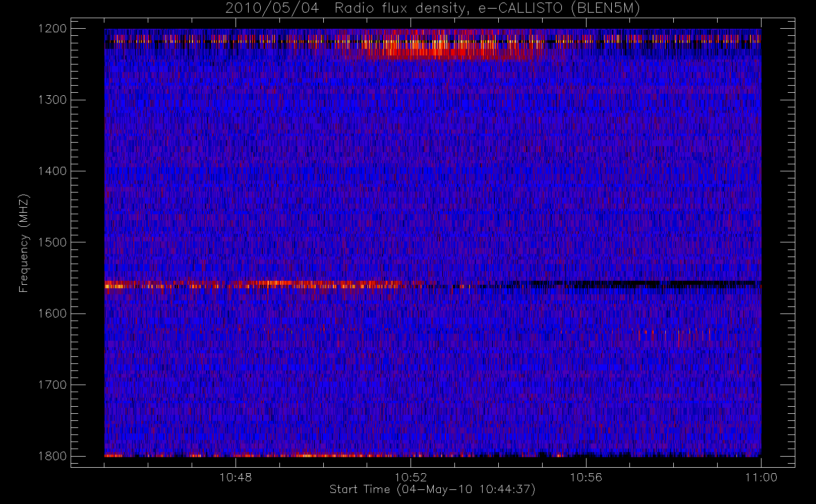The width and height of the screenshot is (816, 504).
Task: Click the 1400 frequency tick label
Action: point(52,171)
